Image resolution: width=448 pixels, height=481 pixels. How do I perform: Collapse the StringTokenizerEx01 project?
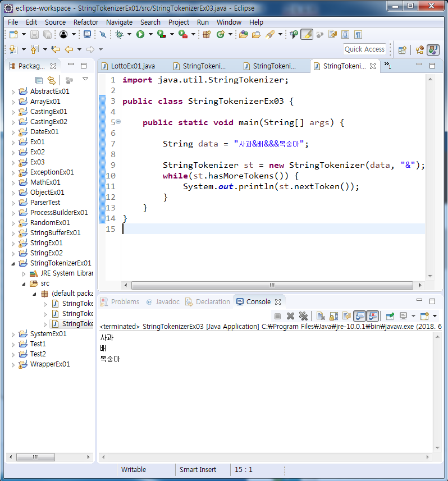click(13, 263)
